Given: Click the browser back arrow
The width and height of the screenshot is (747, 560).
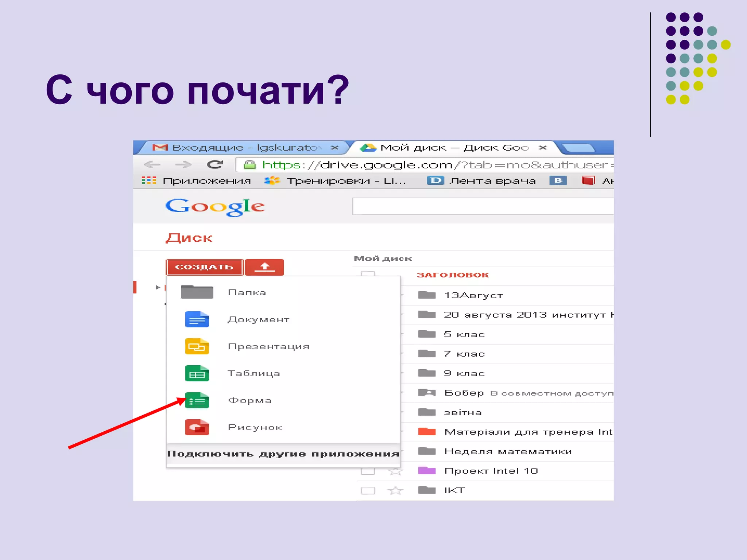Looking at the screenshot, I should coord(152,165).
